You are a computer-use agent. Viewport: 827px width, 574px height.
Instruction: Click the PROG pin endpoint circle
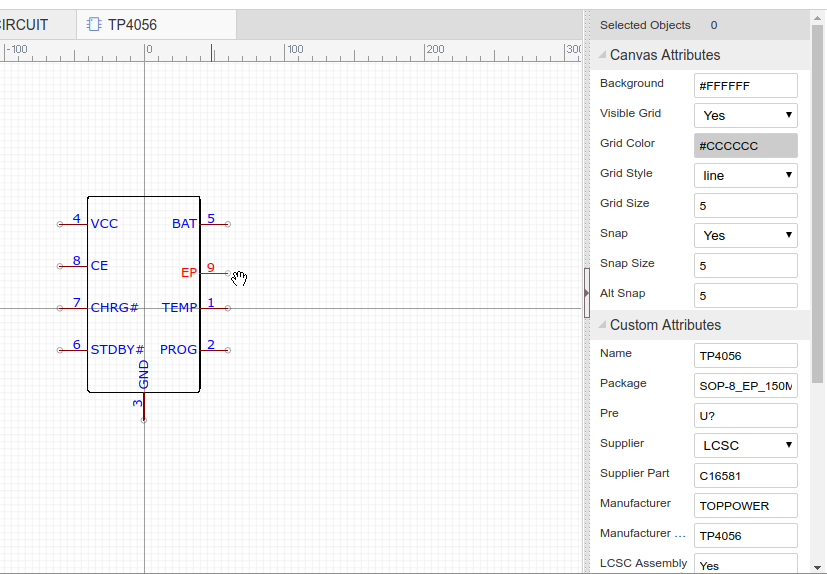[228, 350]
